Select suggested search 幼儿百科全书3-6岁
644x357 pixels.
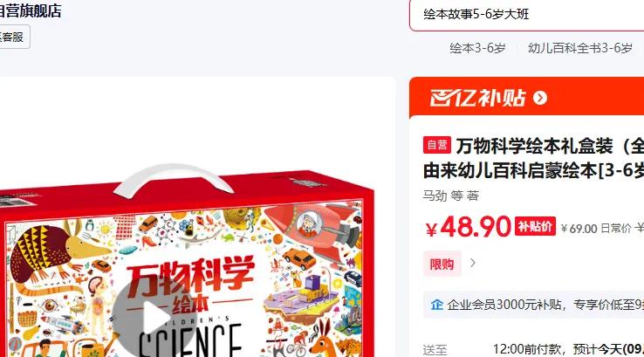[580, 48]
